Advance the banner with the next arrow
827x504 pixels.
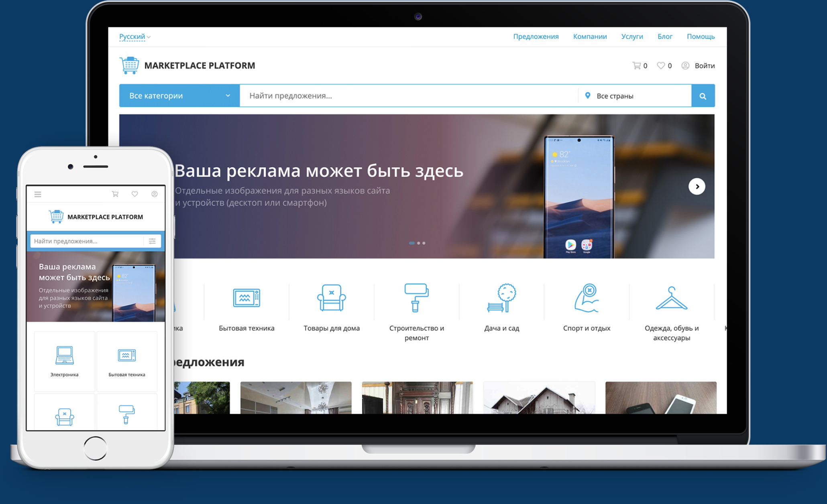[x=697, y=187]
